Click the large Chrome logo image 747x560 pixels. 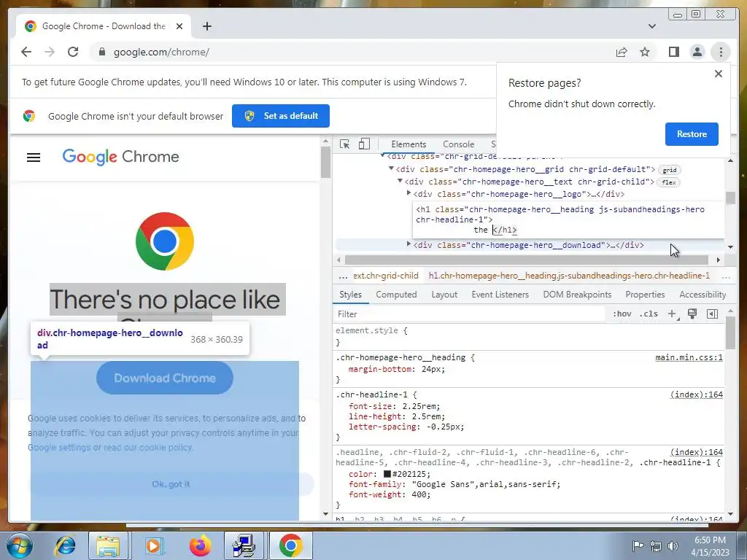point(164,241)
